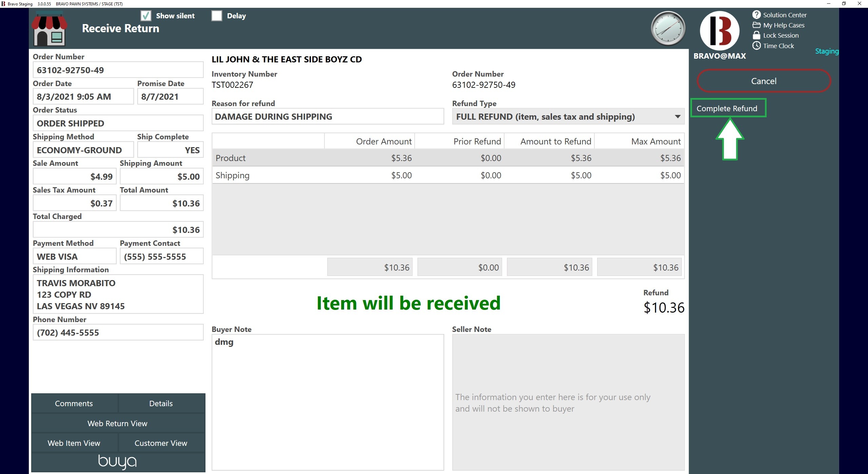Open My Help Cases folder icon
The image size is (868, 474).
[x=756, y=25]
